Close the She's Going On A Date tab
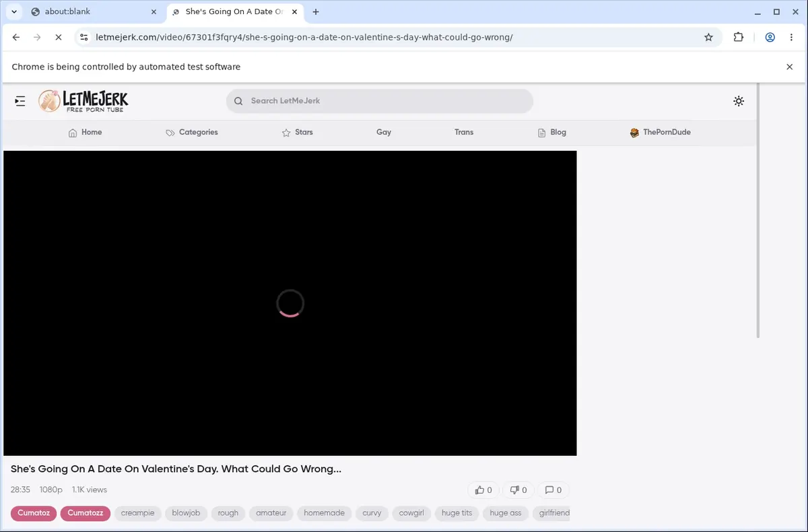Screen dimensions: 808x532 tap(293, 11)
